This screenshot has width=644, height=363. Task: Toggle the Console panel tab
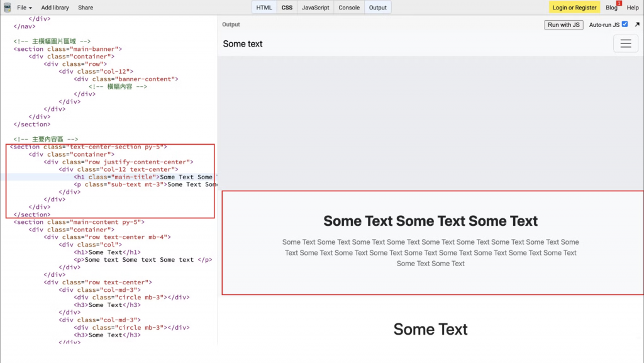348,8
